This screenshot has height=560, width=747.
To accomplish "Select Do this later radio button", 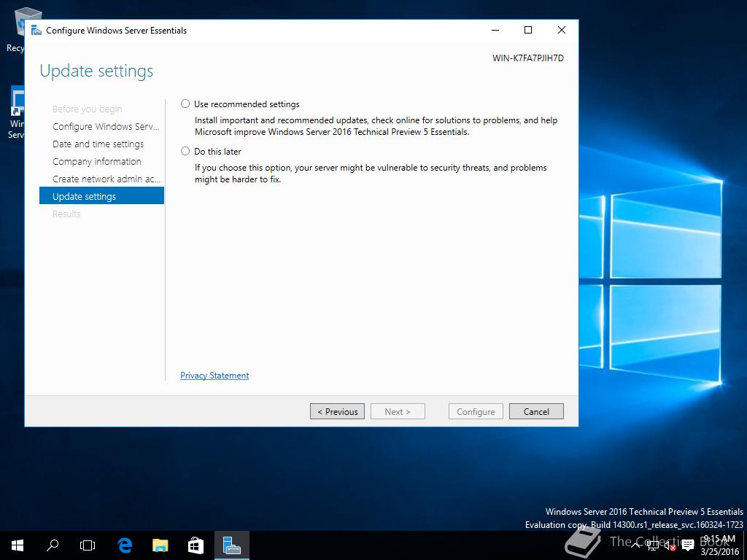I will click(185, 151).
